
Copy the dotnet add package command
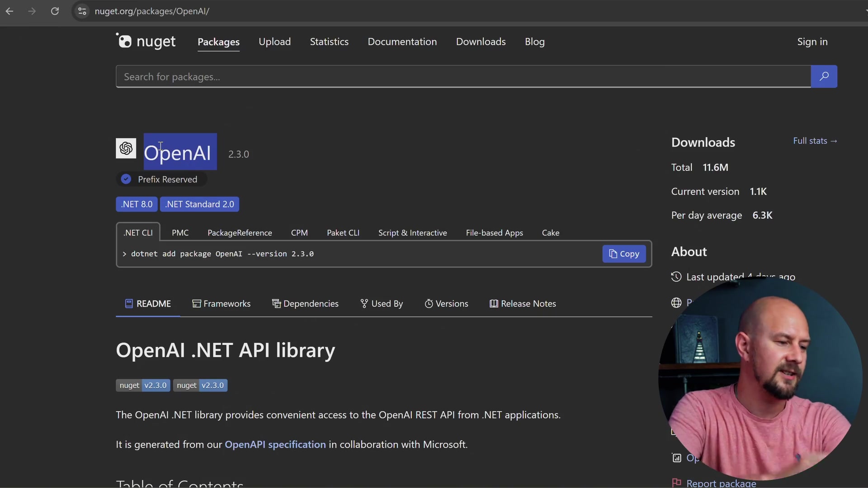point(624,254)
